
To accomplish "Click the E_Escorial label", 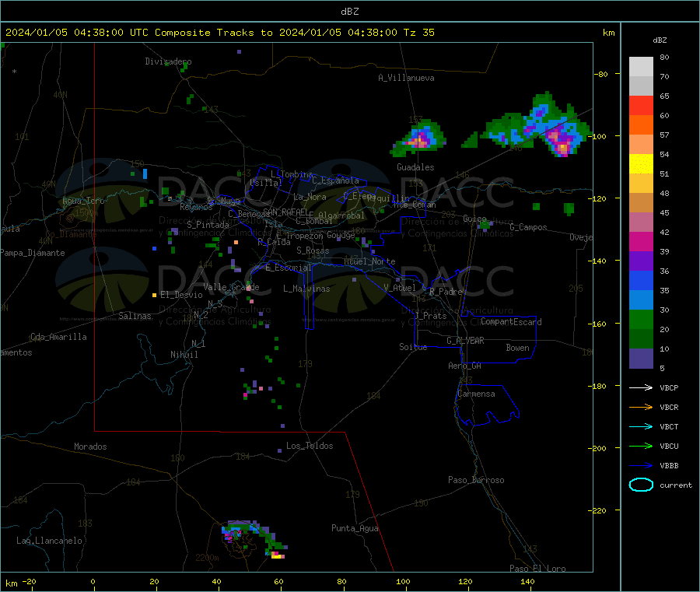I will (289, 268).
